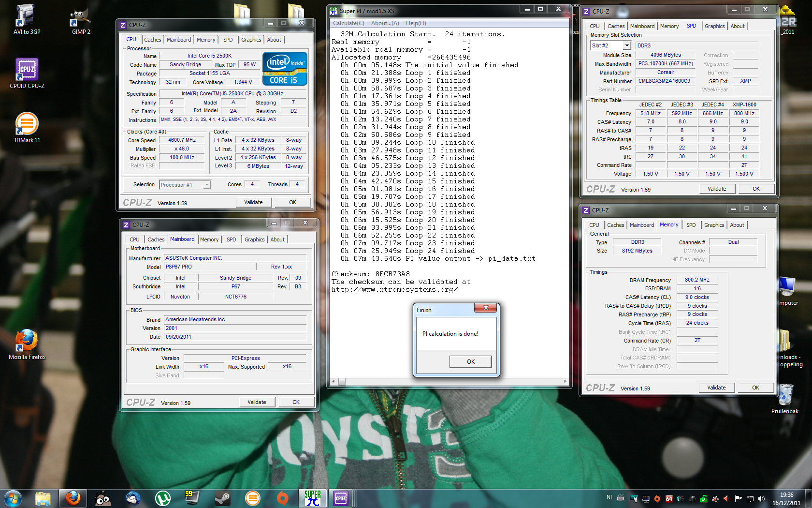The width and height of the screenshot is (812, 508).
Task: Open Caches tab in CPU-Z processor window
Action: click(x=153, y=40)
